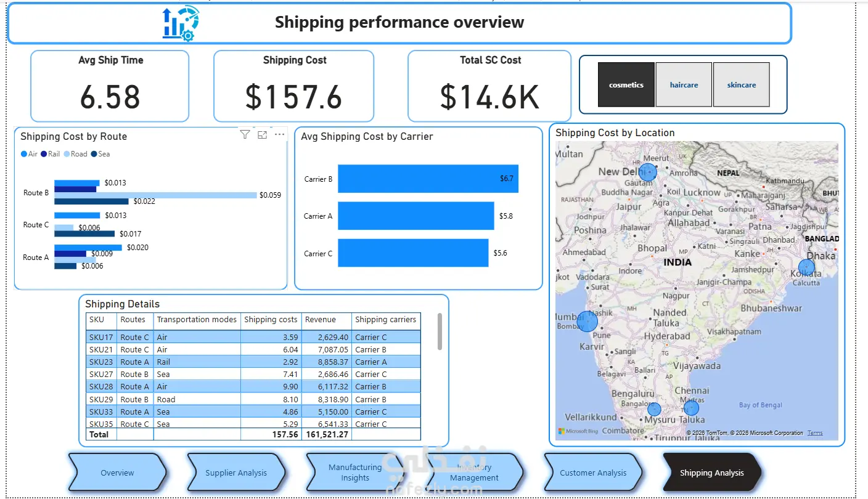Go to the Overview page tab
This screenshot has width=868, height=499.
point(117,473)
